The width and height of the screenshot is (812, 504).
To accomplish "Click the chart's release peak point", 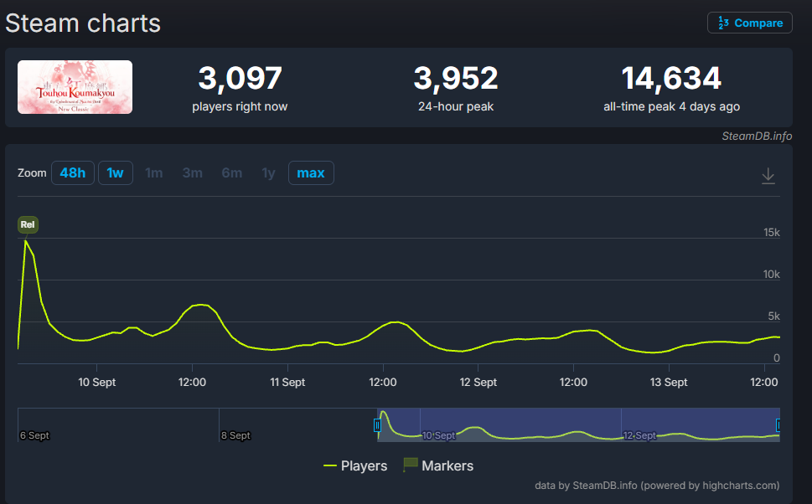I will [x=25, y=240].
